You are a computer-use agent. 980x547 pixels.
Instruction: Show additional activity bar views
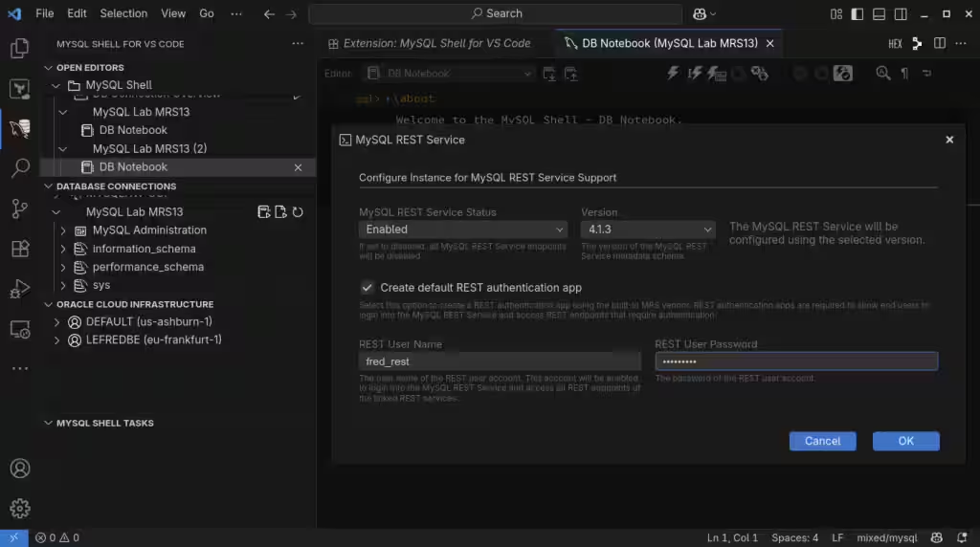pyautogui.click(x=19, y=368)
